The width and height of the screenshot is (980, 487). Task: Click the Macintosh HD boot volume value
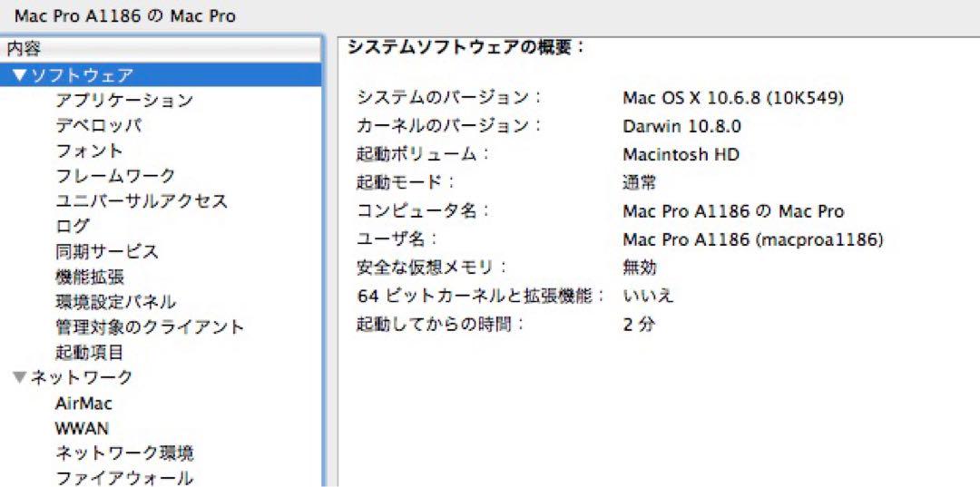(x=681, y=154)
